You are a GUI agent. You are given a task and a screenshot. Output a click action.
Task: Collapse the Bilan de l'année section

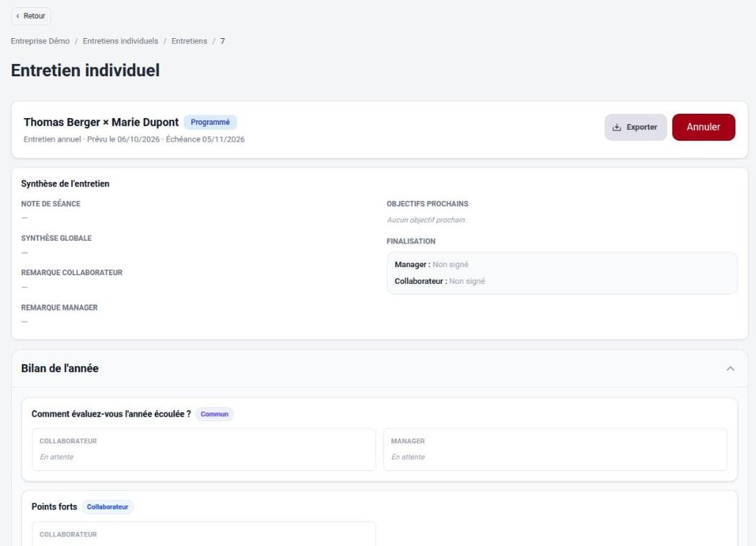pos(730,368)
